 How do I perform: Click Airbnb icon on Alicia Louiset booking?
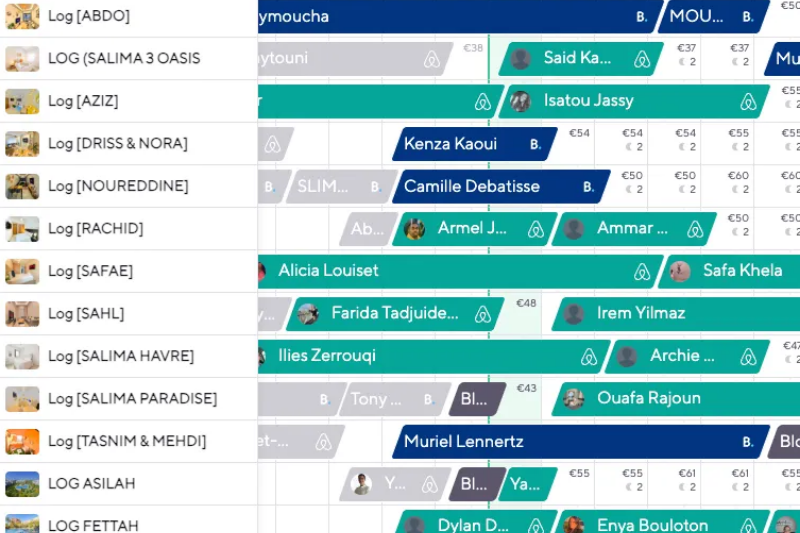click(x=642, y=272)
